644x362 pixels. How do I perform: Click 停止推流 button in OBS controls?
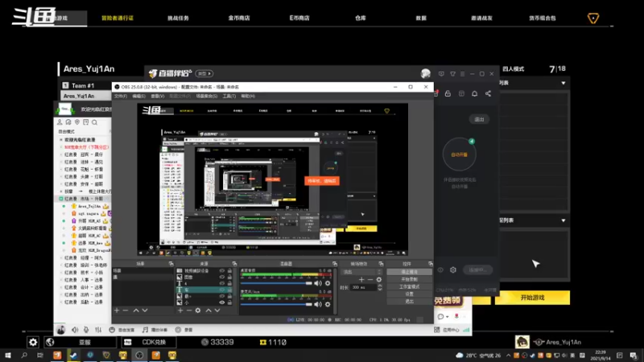[409, 272]
